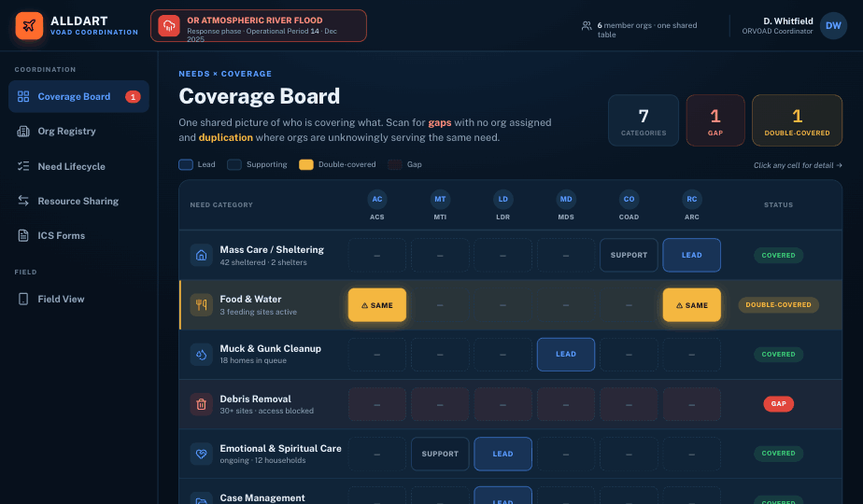The image size is (863, 504).
Task: Open Org Registry page
Action: click(78, 131)
